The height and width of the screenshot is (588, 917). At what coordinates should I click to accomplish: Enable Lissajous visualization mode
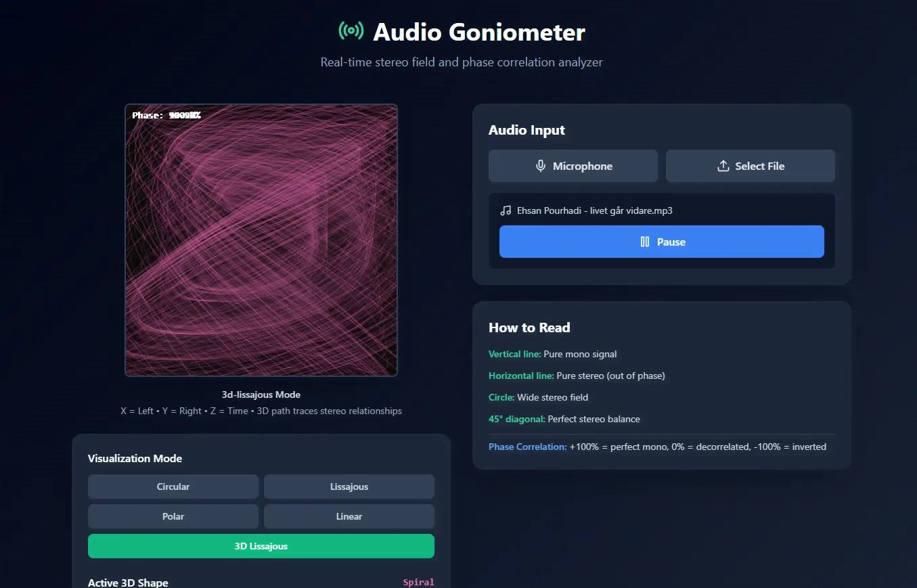pos(349,486)
